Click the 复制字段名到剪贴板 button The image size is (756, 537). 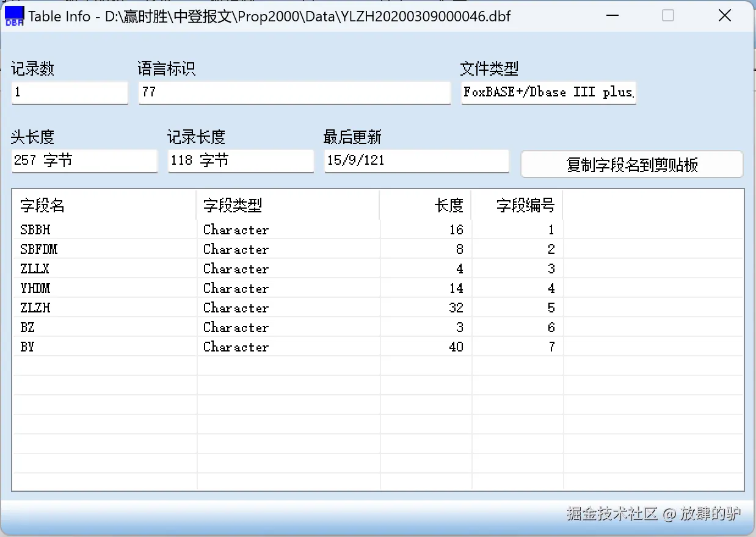pos(631,164)
